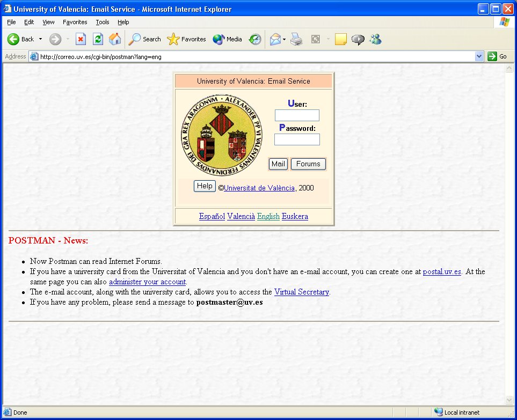Open the Discuss speech bubble icon
The height and width of the screenshot is (420, 517).
point(358,39)
